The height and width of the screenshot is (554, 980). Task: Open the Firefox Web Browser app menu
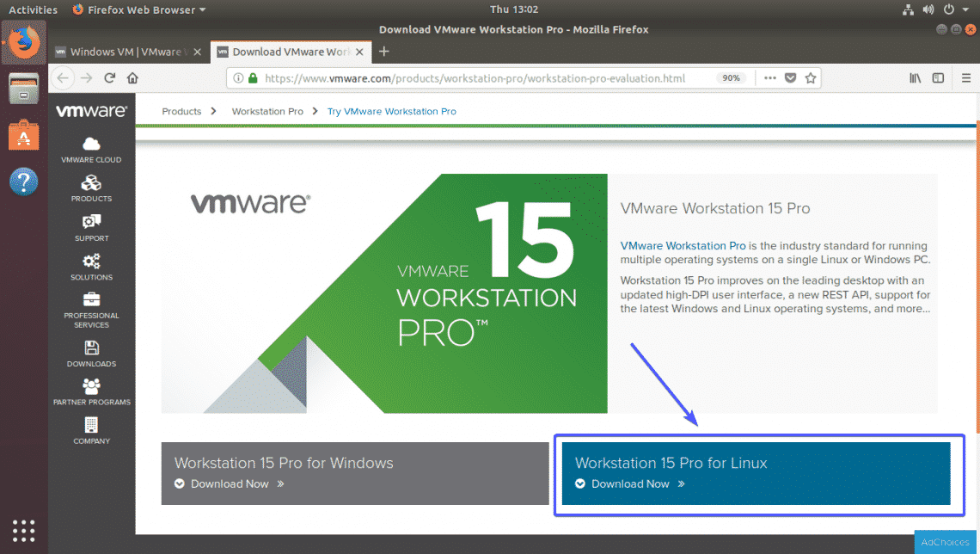[139, 9]
